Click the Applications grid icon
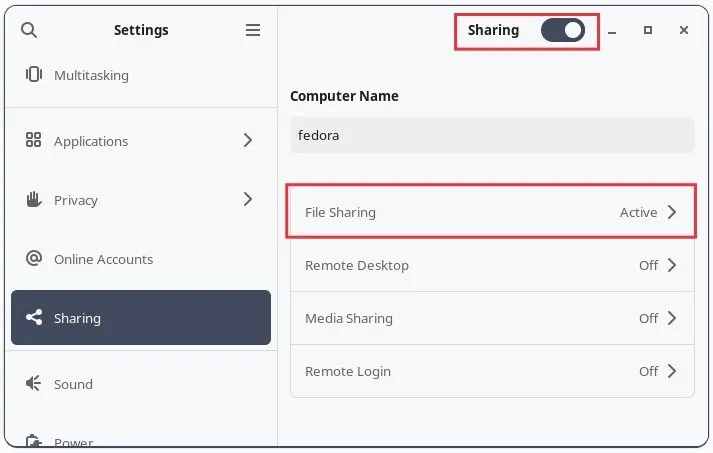 click(x=34, y=141)
